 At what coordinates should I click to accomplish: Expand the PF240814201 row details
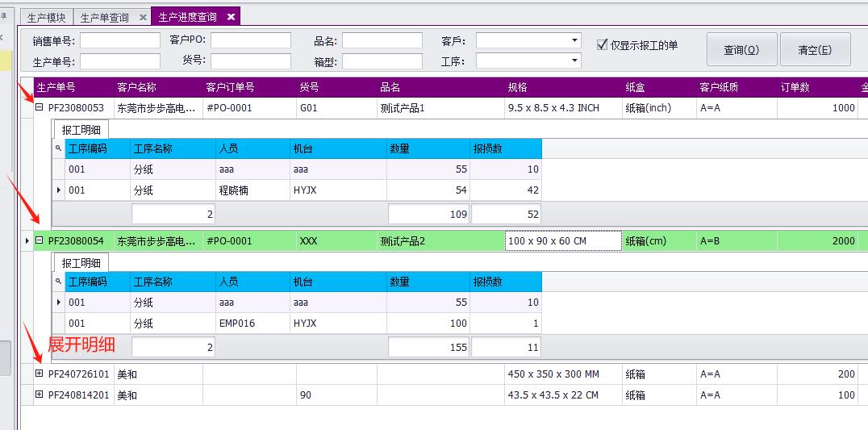tap(40, 395)
